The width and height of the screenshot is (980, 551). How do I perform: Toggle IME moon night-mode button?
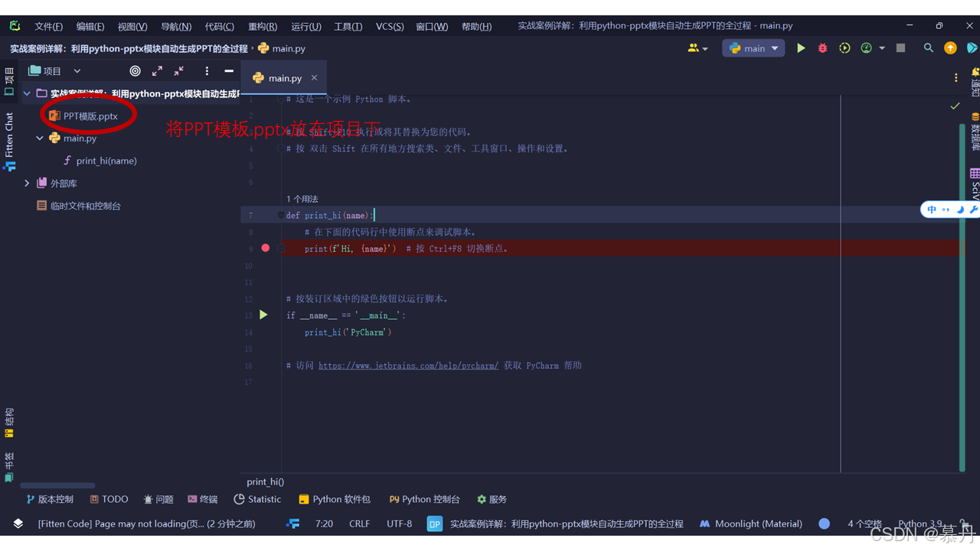point(960,209)
